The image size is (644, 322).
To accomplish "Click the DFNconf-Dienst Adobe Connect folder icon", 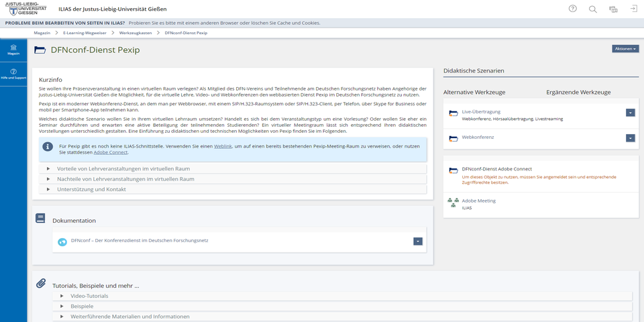I will [x=453, y=170].
